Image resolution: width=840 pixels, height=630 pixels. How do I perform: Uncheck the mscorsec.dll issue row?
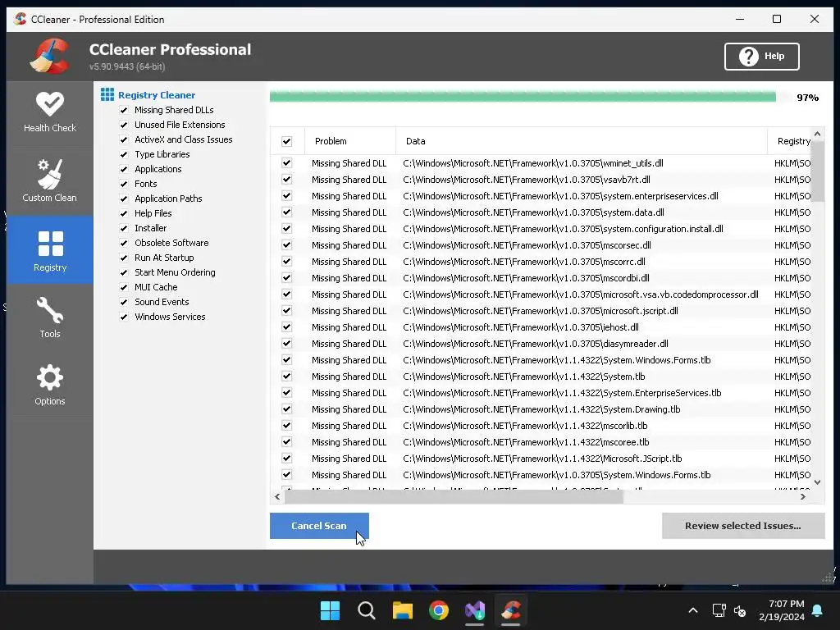286,244
